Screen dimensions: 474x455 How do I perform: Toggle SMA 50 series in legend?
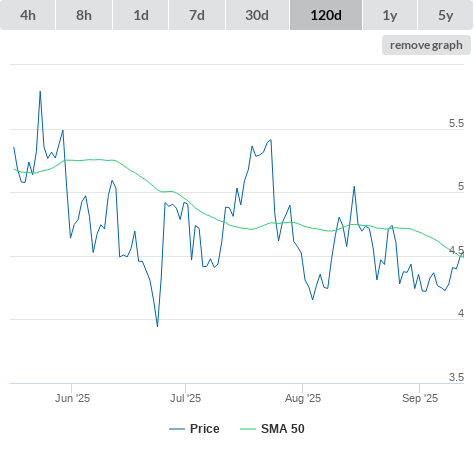click(283, 429)
